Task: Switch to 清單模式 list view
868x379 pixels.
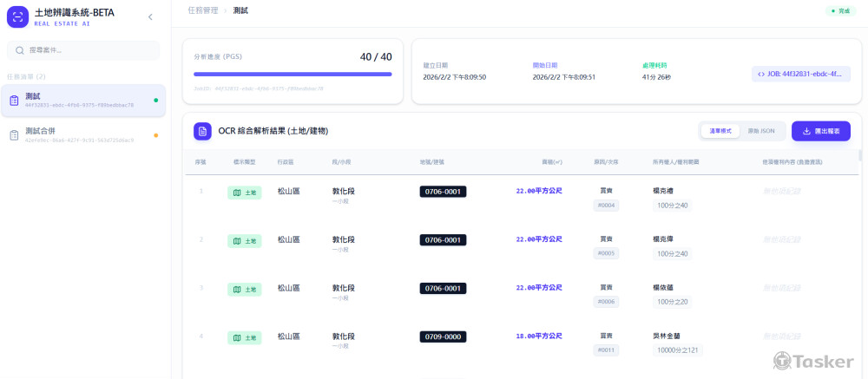Action: (720, 131)
